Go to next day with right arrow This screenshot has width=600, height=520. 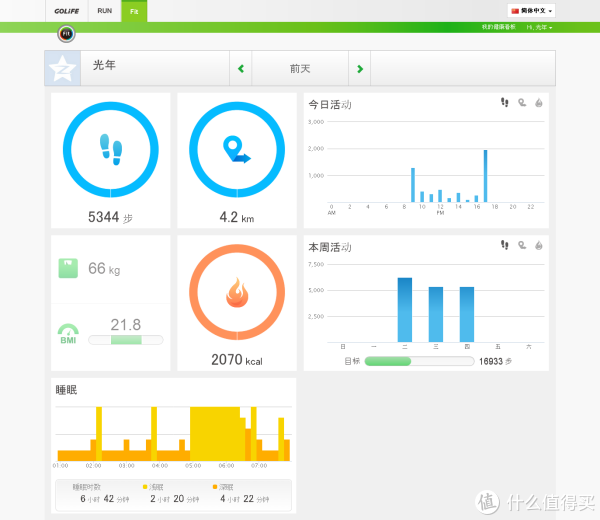(360, 69)
